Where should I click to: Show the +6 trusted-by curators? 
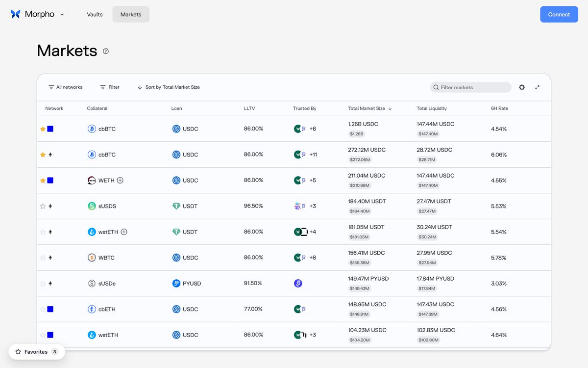pyautogui.click(x=313, y=129)
